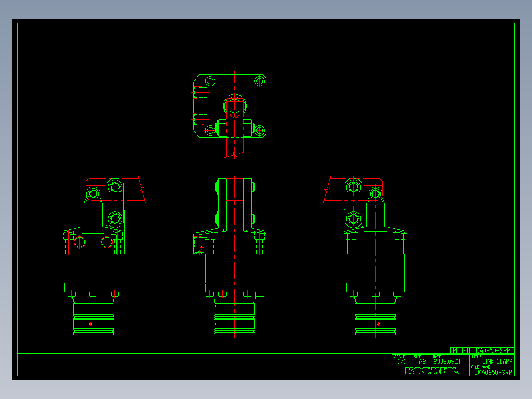The width and height of the screenshot is (532, 399).
Task: Click the "TITLE" heading label
Action: pyautogui.click(x=476, y=357)
